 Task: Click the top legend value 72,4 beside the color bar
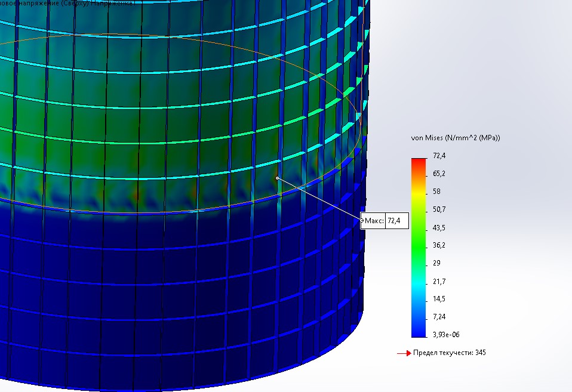[439, 156]
